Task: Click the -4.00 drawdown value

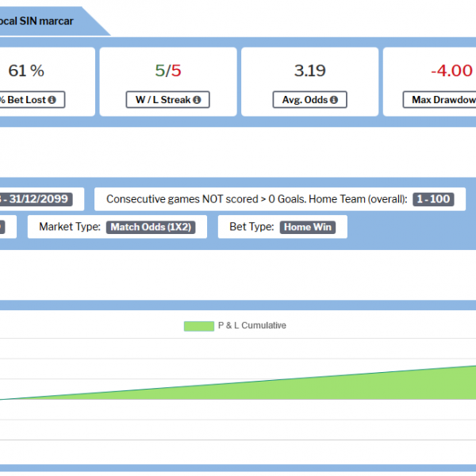Action: tap(451, 71)
